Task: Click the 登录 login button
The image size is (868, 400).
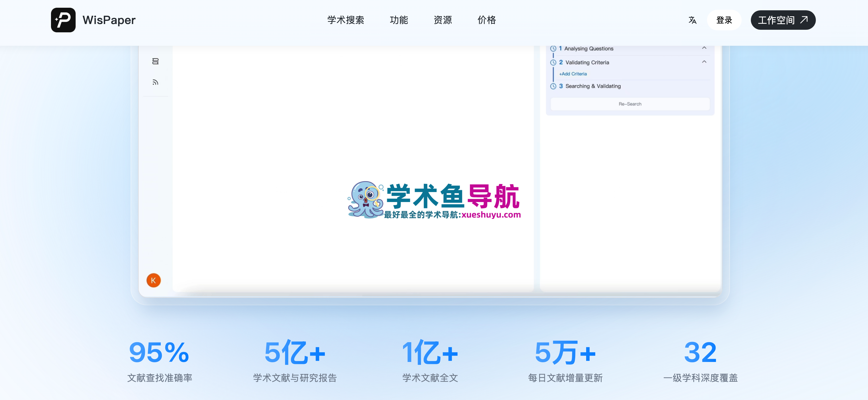Action: (724, 20)
